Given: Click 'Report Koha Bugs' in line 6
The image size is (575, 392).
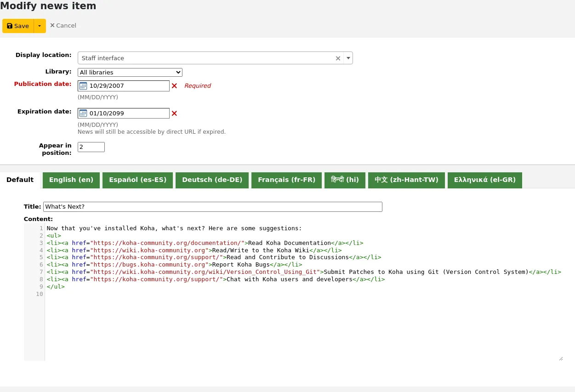Looking at the screenshot, I should click(x=241, y=265).
